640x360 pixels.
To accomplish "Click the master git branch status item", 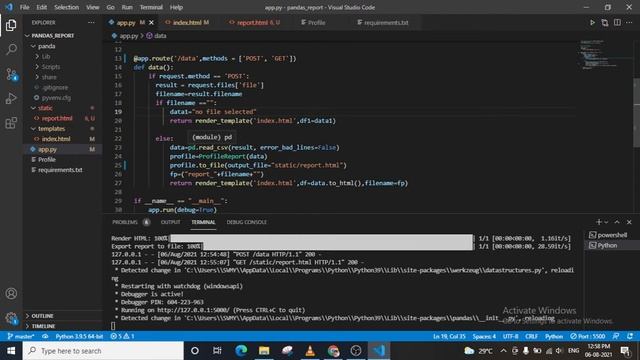I will pyautogui.click(x=21, y=336).
